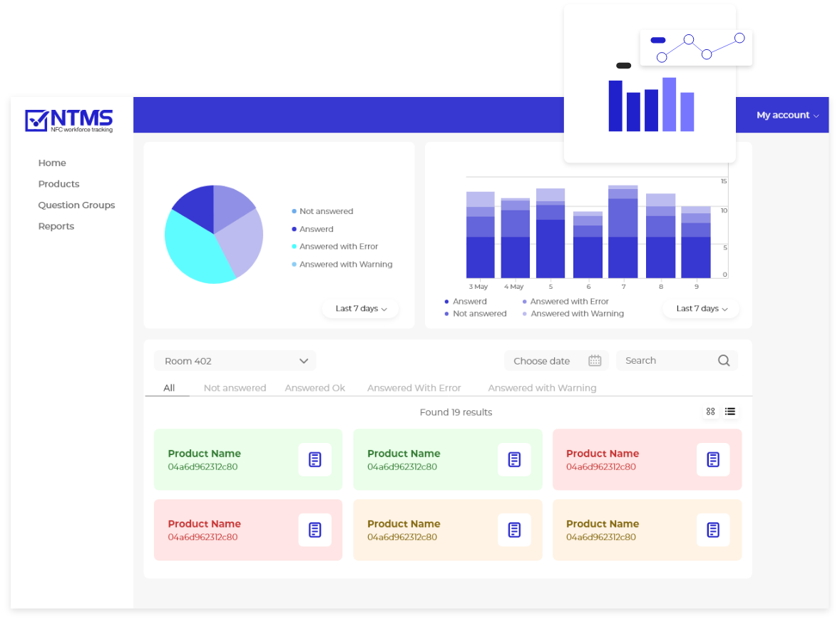Image resolution: width=840 pixels, height=622 pixels.
Task: Open top-row red Product Name card
Action: point(647,459)
